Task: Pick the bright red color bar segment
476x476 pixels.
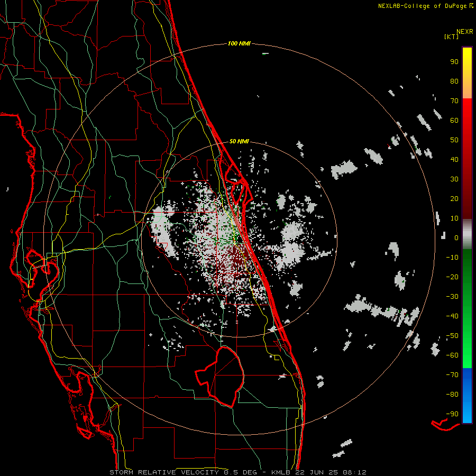Action: pyautogui.click(x=467, y=115)
